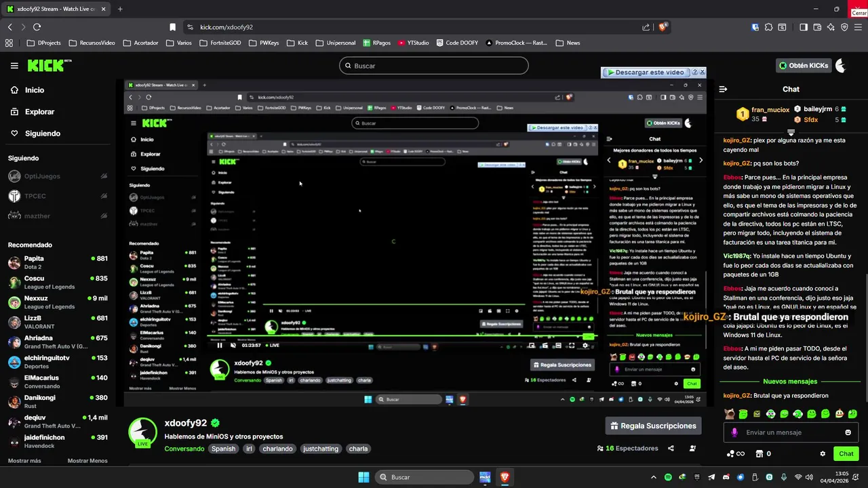Screen dimensions: 868x488
Task: Click Nuevos mensajes in chat
Action: coord(790,382)
